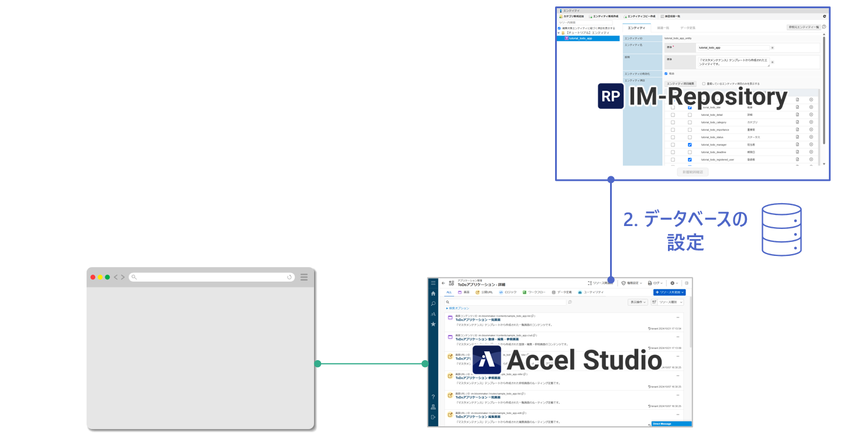Click the browser mockup reload icon
The height and width of the screenshot is (438, 868).
coord(290,277)
